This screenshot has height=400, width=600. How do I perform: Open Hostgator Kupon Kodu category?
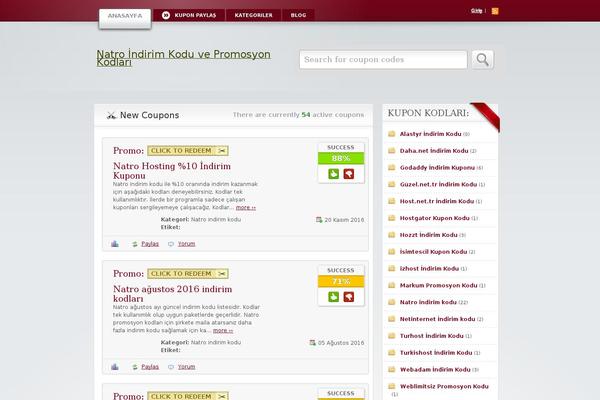[x=435, y=218]
